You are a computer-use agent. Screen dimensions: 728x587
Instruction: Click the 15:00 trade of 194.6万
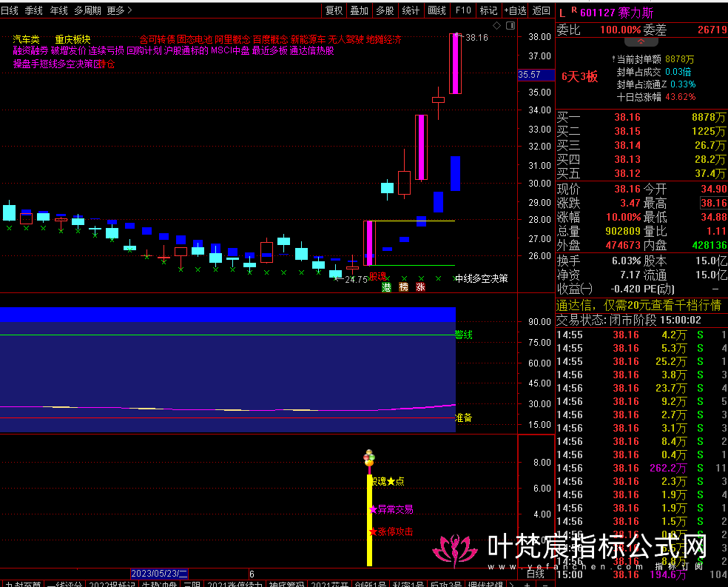point(641,575)
